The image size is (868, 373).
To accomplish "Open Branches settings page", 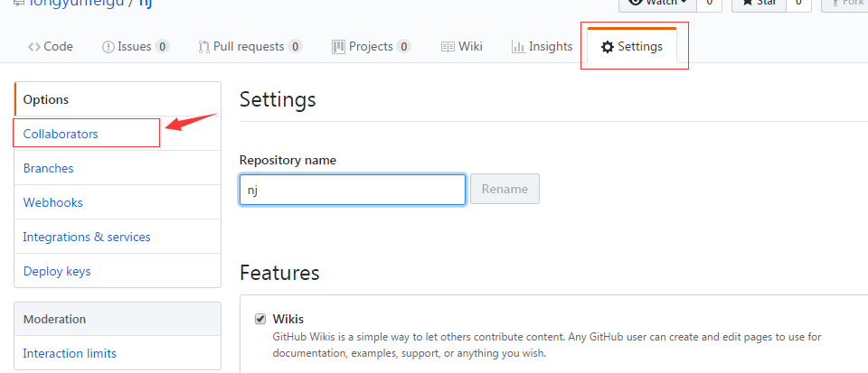I will (x=118, y=168).
